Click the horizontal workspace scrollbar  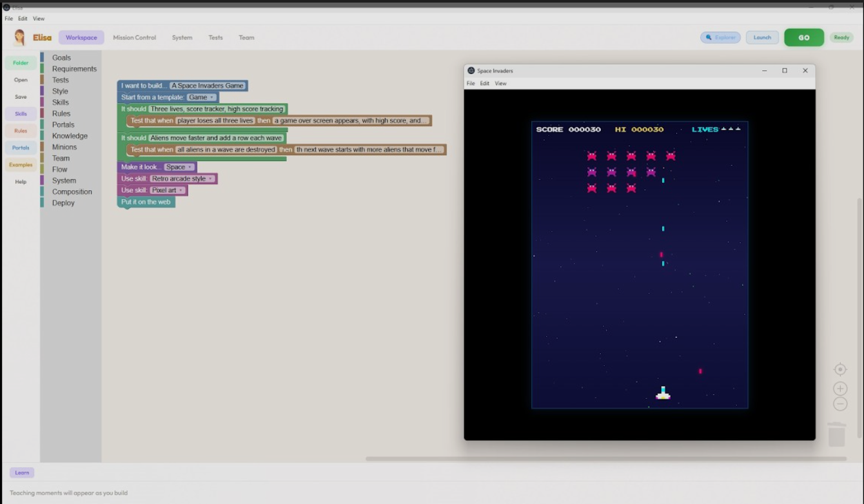pos(606,459)
